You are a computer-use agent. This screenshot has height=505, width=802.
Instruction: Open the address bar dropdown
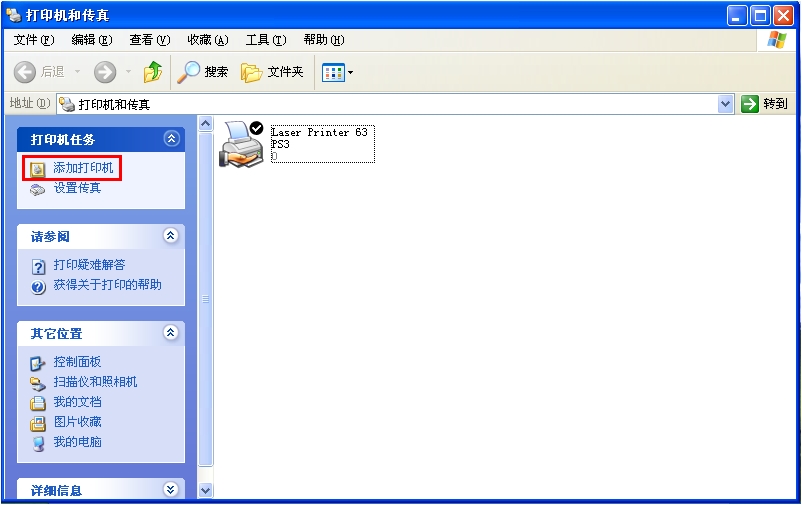[x=725, y=104]
